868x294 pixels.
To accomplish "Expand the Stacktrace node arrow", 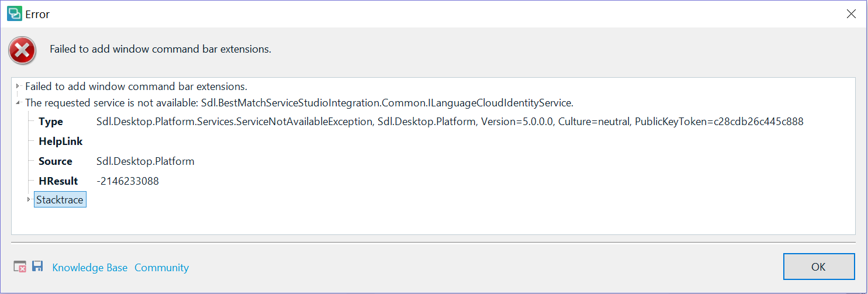I will coord(28,200).
